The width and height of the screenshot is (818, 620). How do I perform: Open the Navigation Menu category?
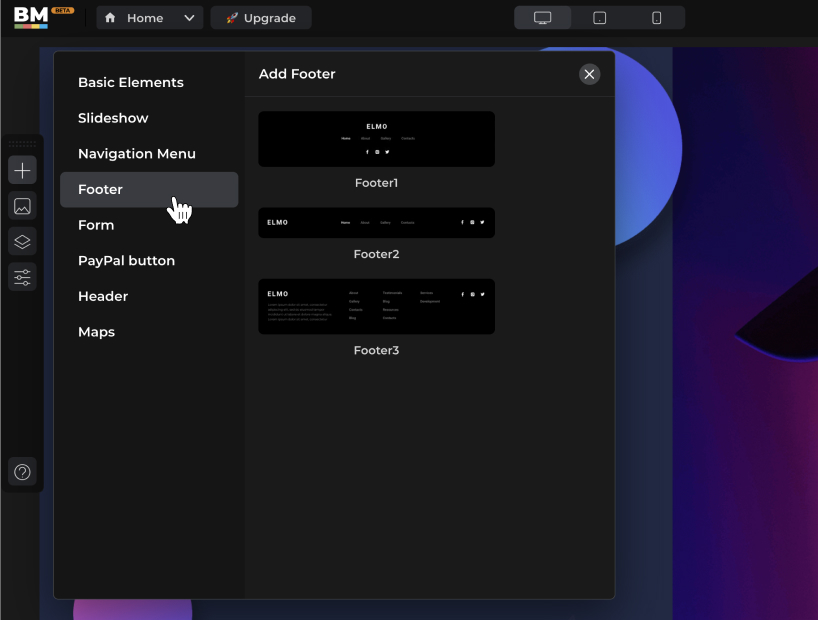click(136, 153)
